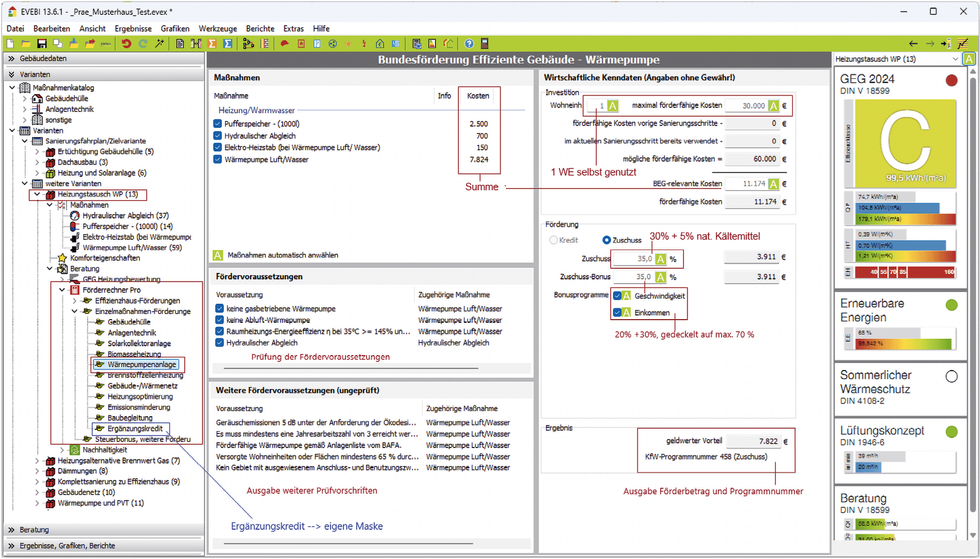Open the blue help question mark icon
This screenshot has height=559, width=980.
point(469,44)
